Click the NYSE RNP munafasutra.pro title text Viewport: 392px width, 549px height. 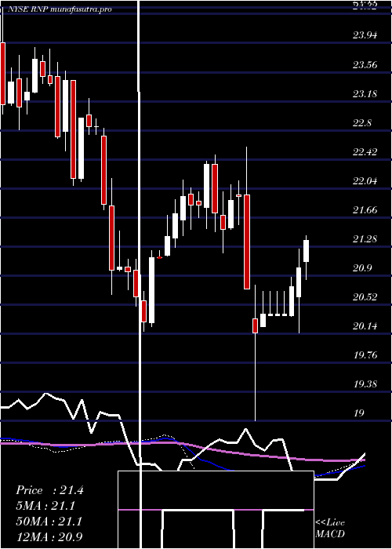(x=60, y=9)
